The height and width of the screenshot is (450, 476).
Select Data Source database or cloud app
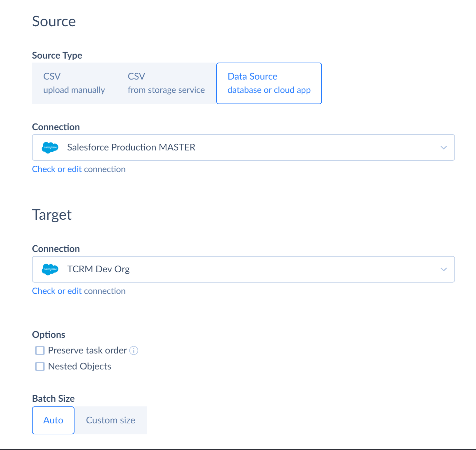(x=269, y=83)
